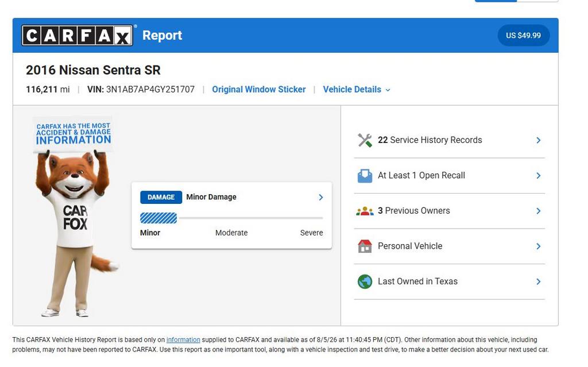This screenshot has width=588, height=367.
Task: Open the 22 Service History Records row
Action: [x=449, y=140]
